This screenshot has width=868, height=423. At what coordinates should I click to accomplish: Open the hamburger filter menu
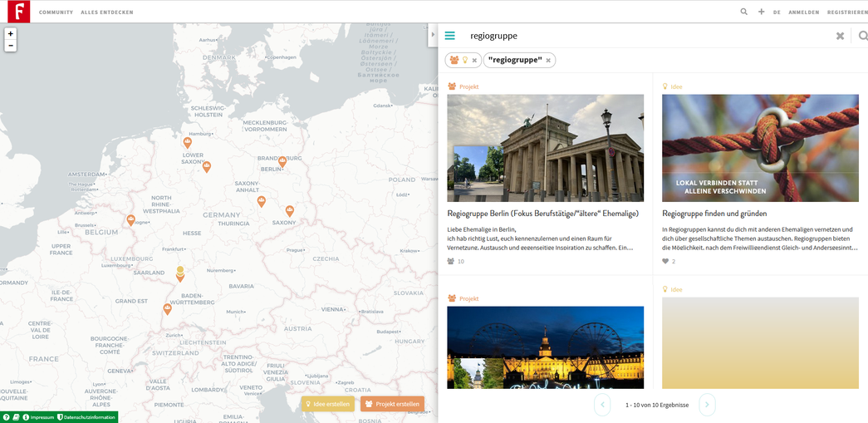(x=449, y=36)
